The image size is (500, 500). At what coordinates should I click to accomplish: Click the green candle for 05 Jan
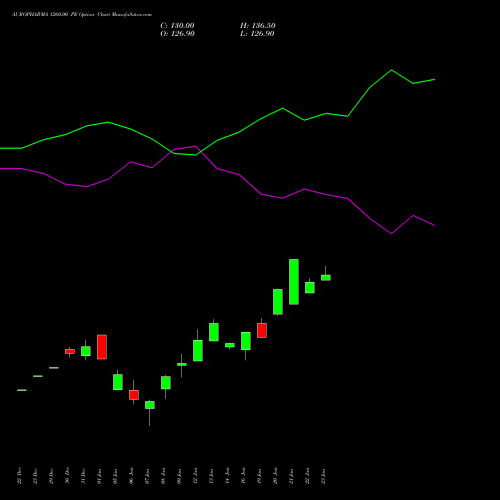118,382
